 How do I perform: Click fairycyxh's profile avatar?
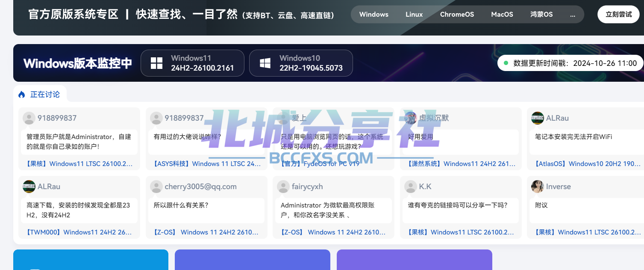[283, 187]
